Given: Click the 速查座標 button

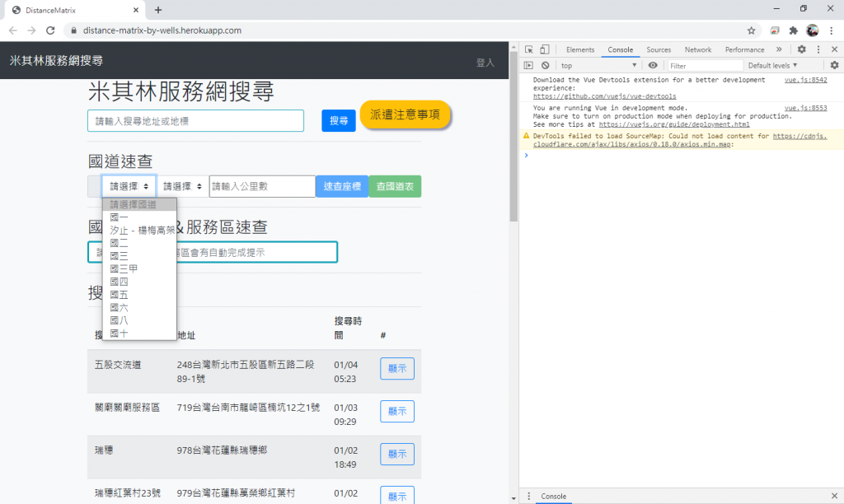Looking at the screenshot, I should (x=342, y=186).
